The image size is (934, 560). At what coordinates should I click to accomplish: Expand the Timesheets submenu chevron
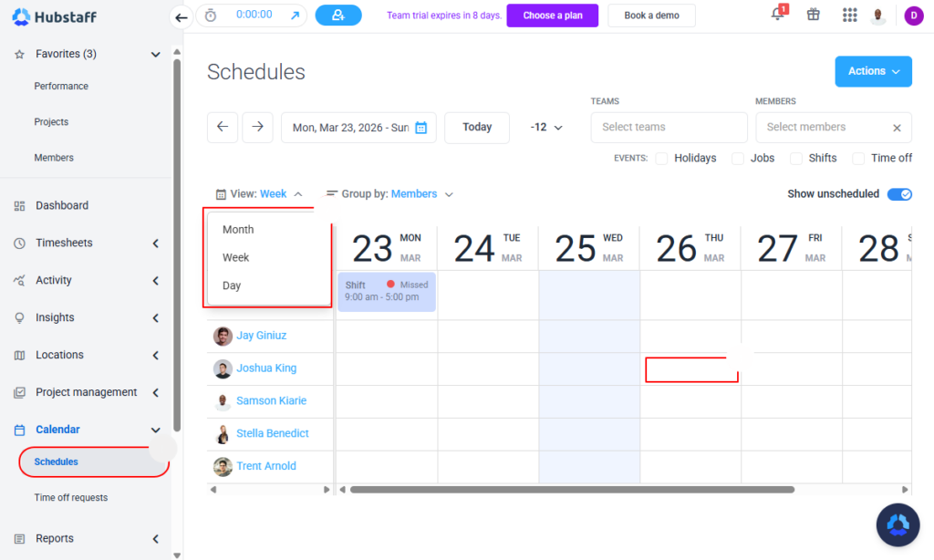(155, 244)
